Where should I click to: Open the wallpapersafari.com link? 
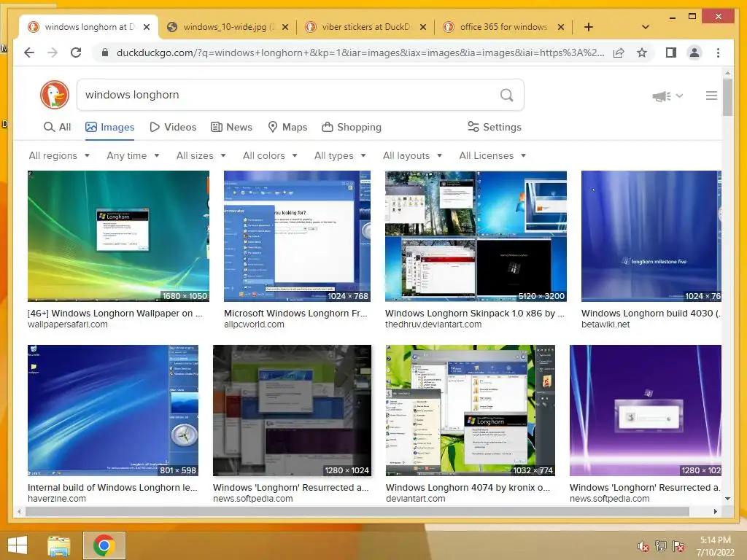point(68,324)
